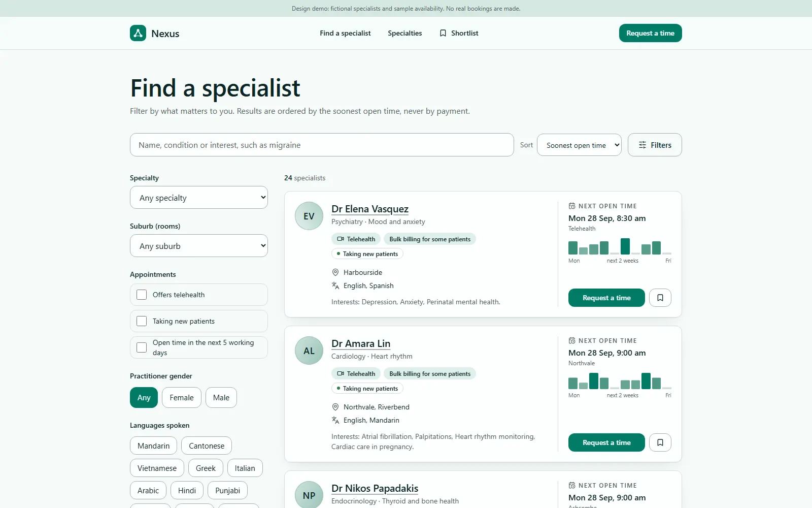Viewport: 812px width, 508px height.
Task: Open Dr Nikos Papadakis's profile link
Action: tap(375, 488)
